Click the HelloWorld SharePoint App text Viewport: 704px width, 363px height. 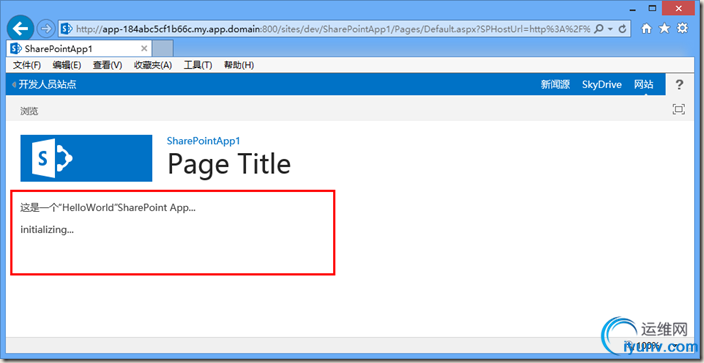(x=108, y=208)
